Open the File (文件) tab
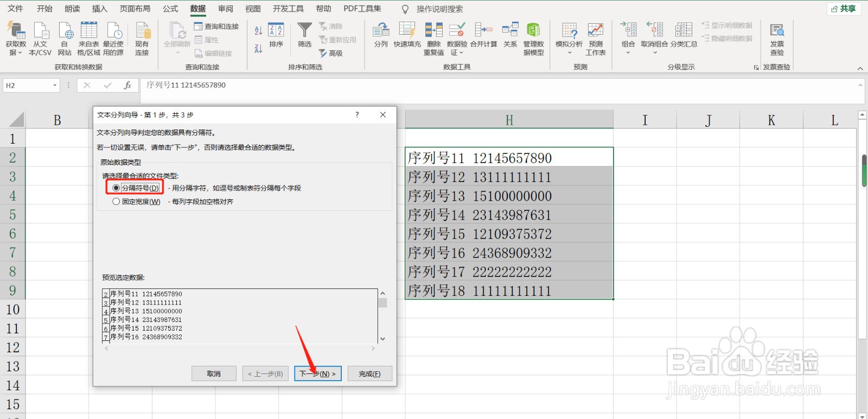868x419 pixels. [15, 9]
